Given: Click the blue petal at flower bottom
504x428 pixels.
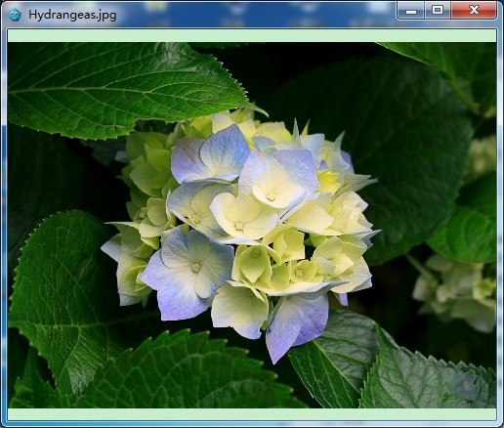Looking at the screenshot, I should [296, 324].
